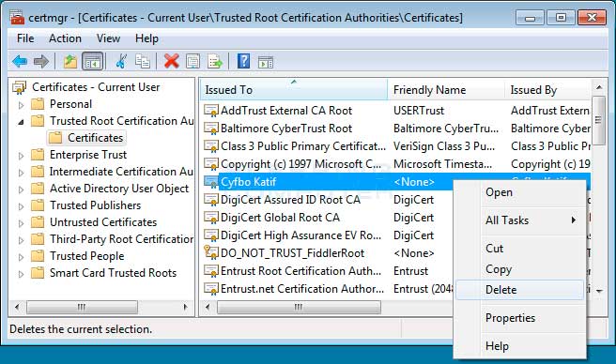Click the Cut scissors toolbar icon
616x364 pixels.
click(121, 61)
